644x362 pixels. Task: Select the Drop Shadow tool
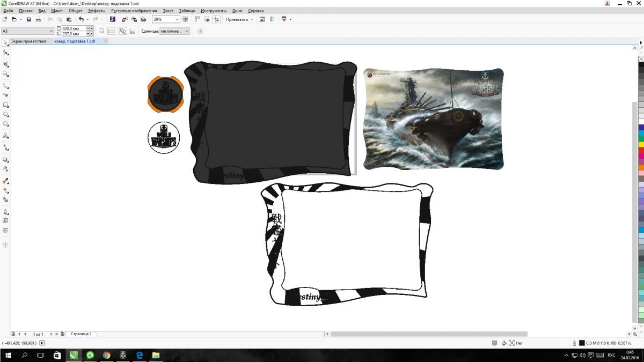point(5,160)
